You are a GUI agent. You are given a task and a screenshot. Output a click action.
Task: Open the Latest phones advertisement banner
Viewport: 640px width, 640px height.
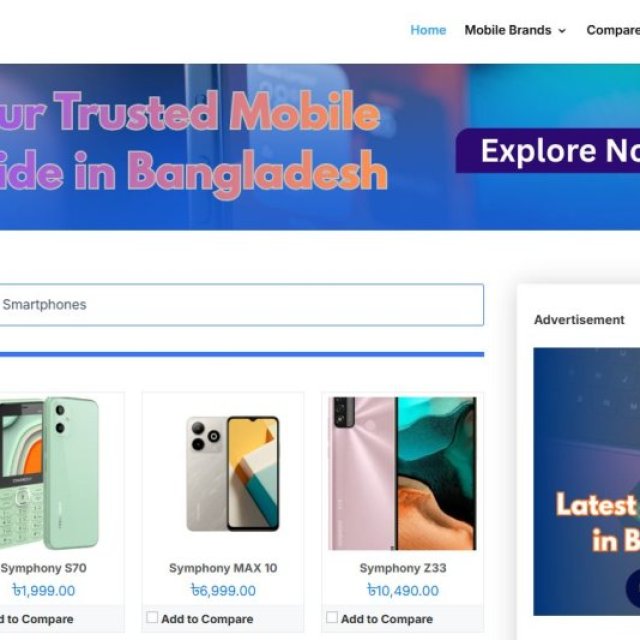pyautogui.click(x=587, y=482)
